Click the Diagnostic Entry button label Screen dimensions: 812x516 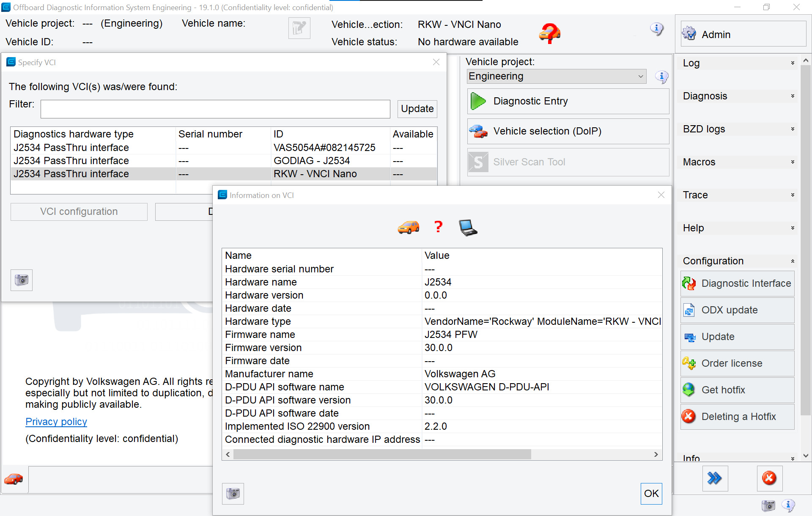(530, 101)
